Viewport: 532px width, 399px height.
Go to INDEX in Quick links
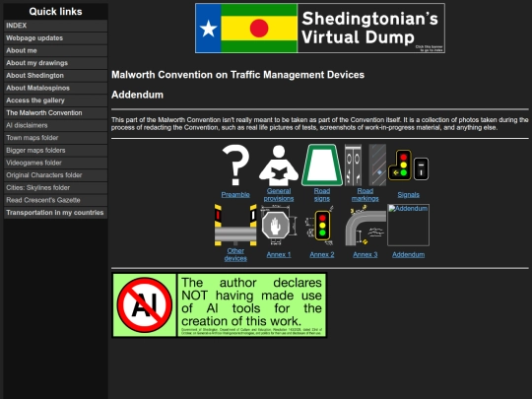click(55, 26)
